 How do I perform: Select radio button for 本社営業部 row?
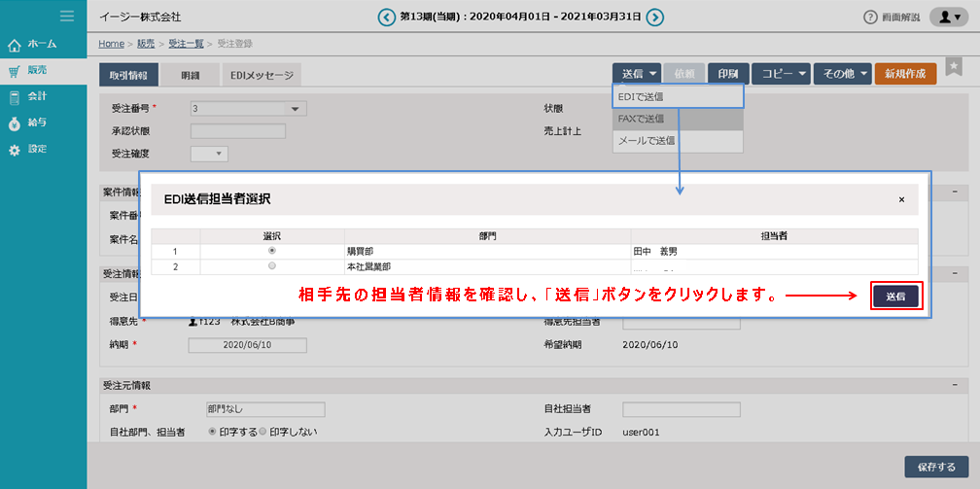(x=271, y=265)
